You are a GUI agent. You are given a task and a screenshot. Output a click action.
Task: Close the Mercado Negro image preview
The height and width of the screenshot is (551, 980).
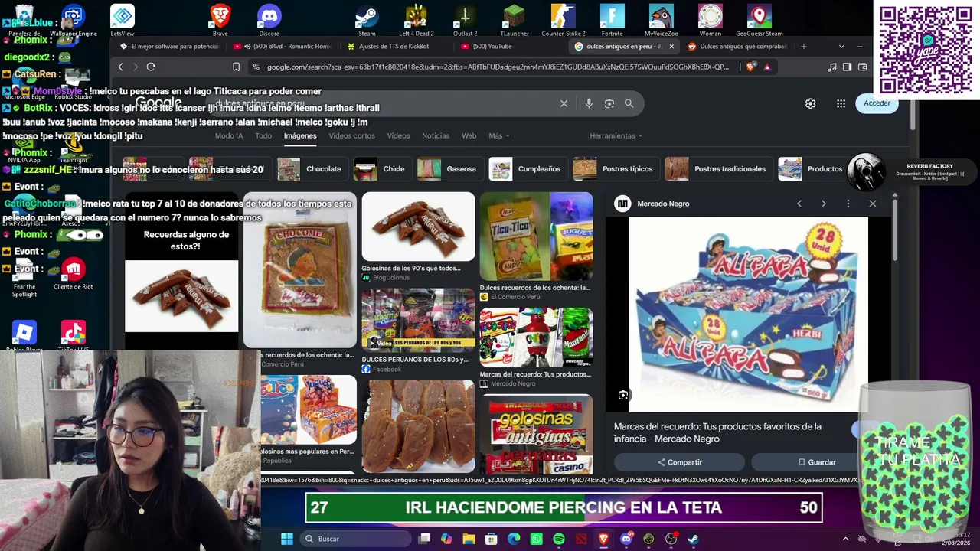tap(872, 204)
